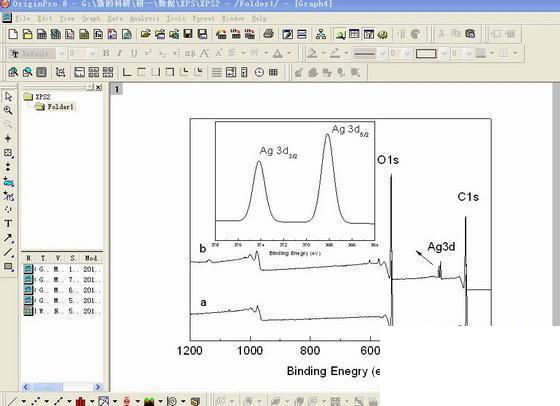Close the Project Explorer panel with X

point(99,87)
